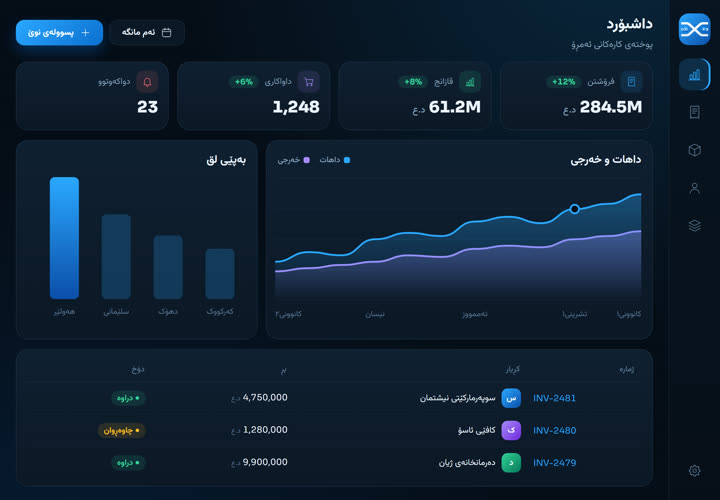The image size is (720, 500).
Task: Select the سلێمانی bar in the branch chart
Action: tap(116, 257)
